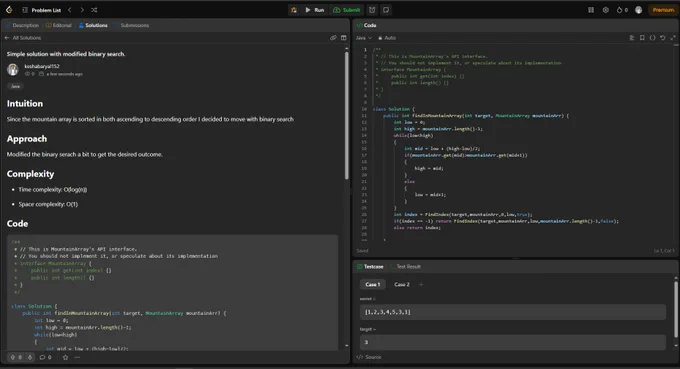680x369 pixels.
Task: Click the Premium button
Action: point(663,10)
